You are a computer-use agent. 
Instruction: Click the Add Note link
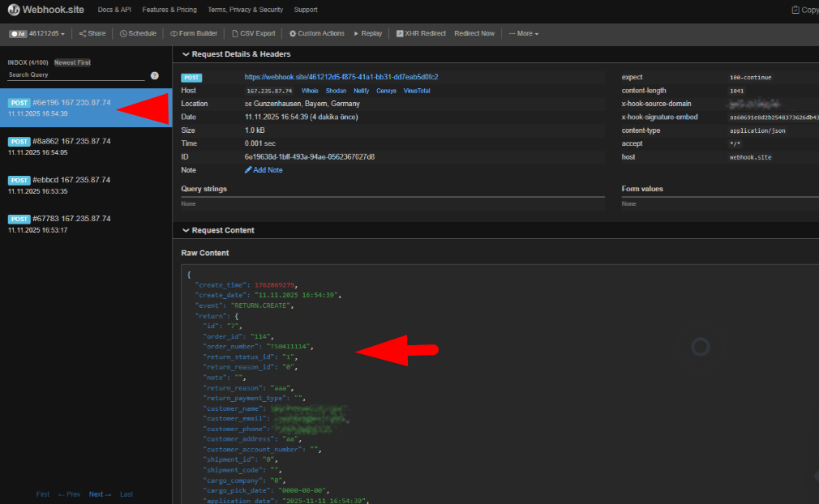pyautogui.click(x=264, y=170)
